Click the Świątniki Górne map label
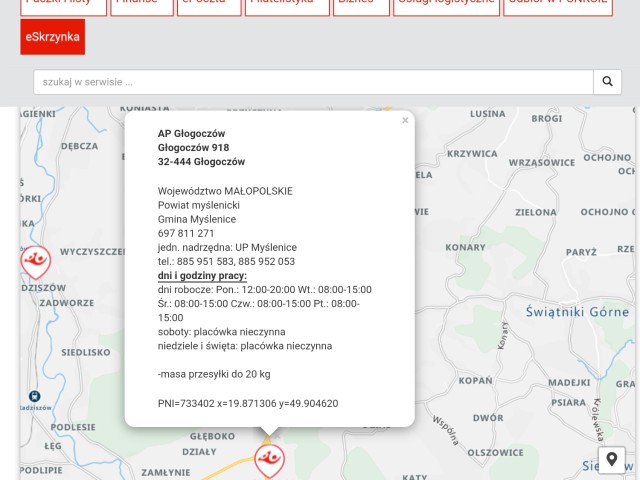The width and height of the screenshot is (640, 480). coord(577,312)
